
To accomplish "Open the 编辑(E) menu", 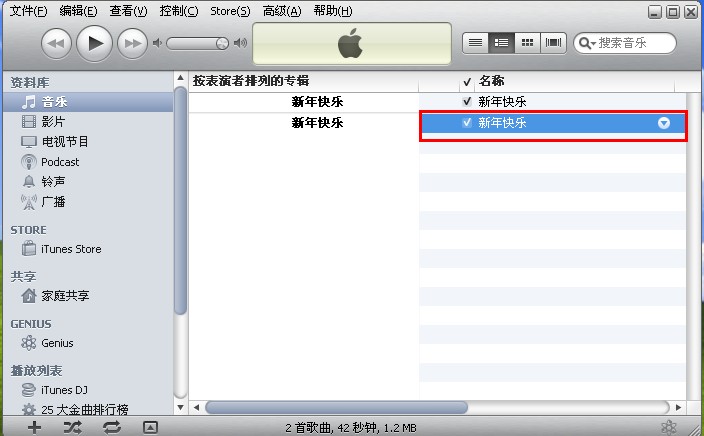I will pos(78,11).
